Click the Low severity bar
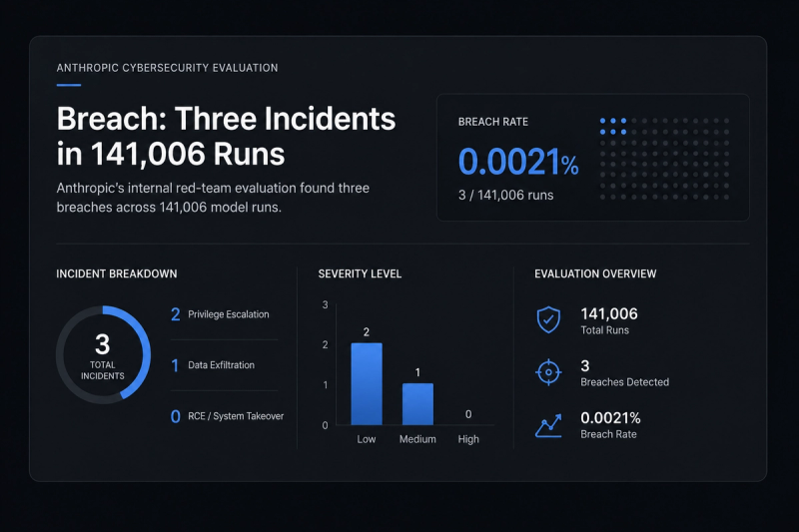 (x=367, y=384)
